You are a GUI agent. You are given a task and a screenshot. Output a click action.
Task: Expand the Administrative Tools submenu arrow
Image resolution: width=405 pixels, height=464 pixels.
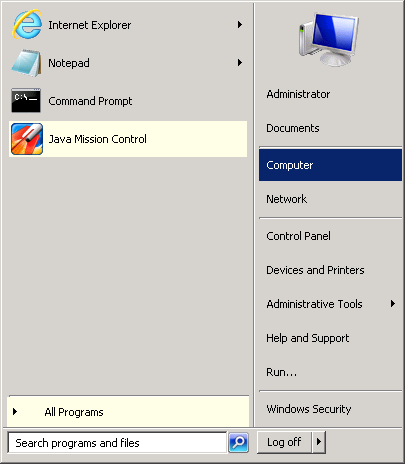(393, 303)
